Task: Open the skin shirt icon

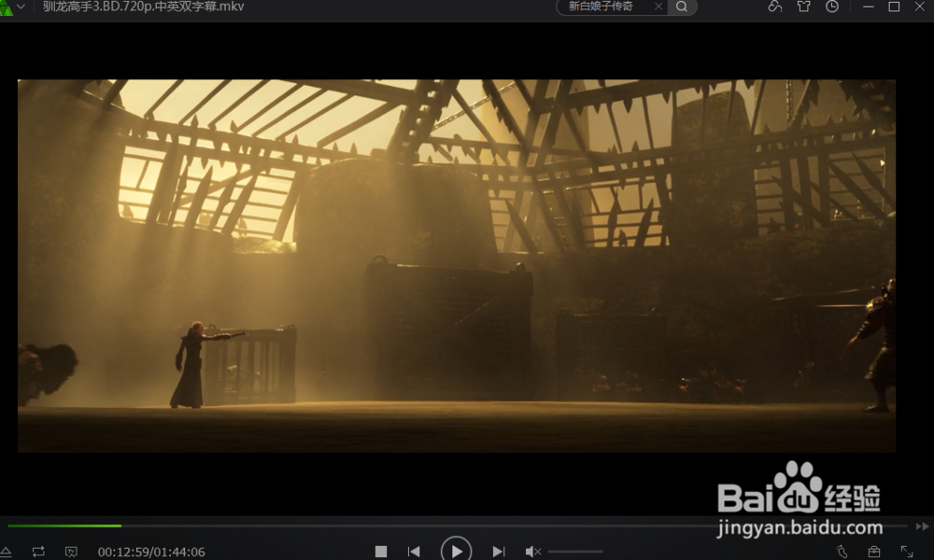Action: pos(803,7)
